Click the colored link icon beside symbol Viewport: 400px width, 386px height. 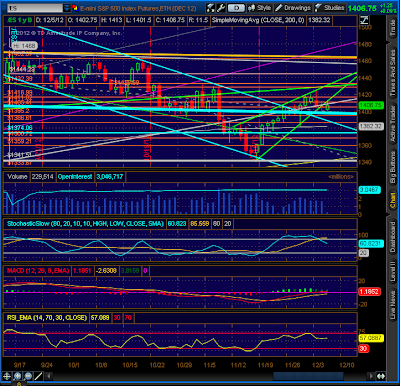click(x=76, y=8)
